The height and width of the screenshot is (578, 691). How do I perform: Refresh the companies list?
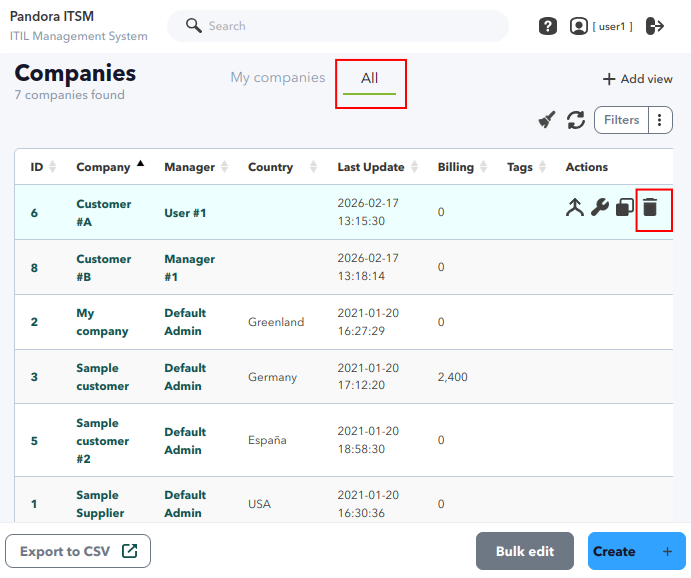pos(576,120)
